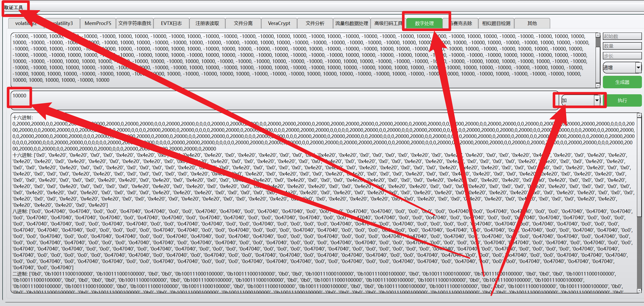Switch to 数字处理 tab
Screen dimensions: 644x306
click(424, 23)
